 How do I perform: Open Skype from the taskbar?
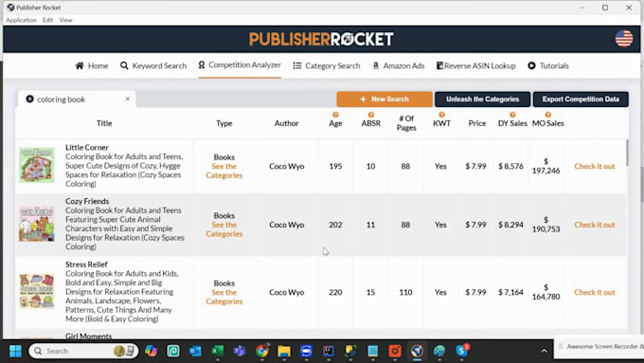point(462,351)
